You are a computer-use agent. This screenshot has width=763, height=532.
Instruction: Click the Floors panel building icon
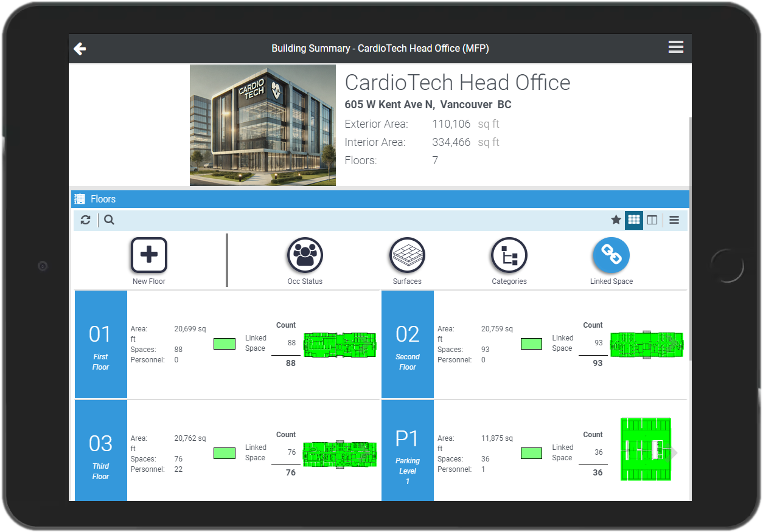[x=79, y=198]
